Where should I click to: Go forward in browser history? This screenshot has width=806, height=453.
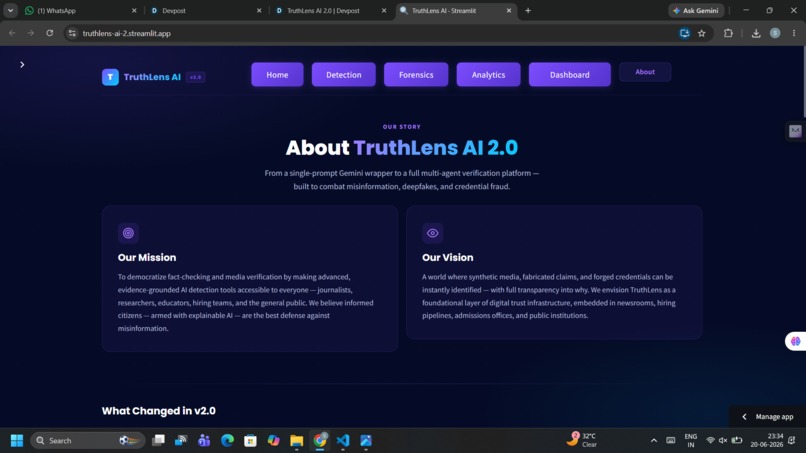tap(30, 33)
